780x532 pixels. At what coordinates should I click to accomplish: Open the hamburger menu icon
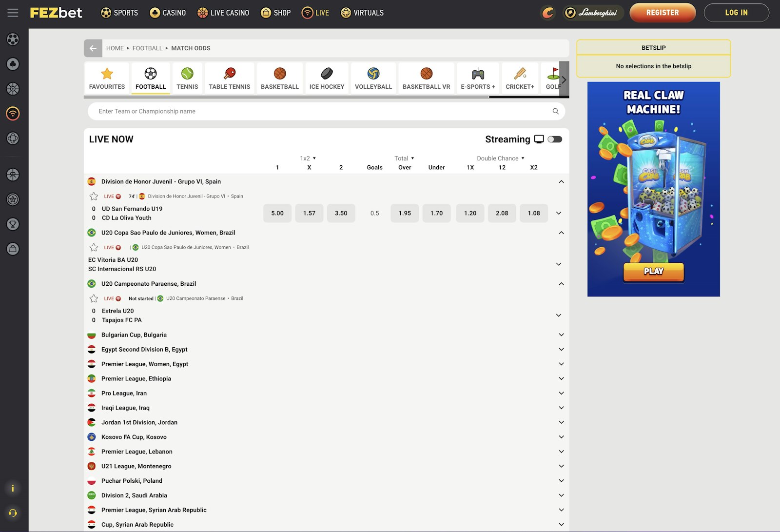coord(13,13)
